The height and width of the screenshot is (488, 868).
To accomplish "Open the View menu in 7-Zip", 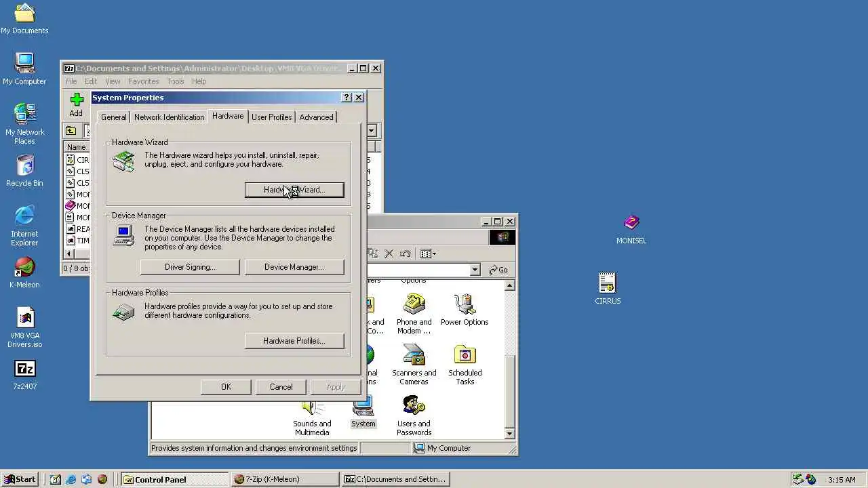I will (x=113, y=81).
